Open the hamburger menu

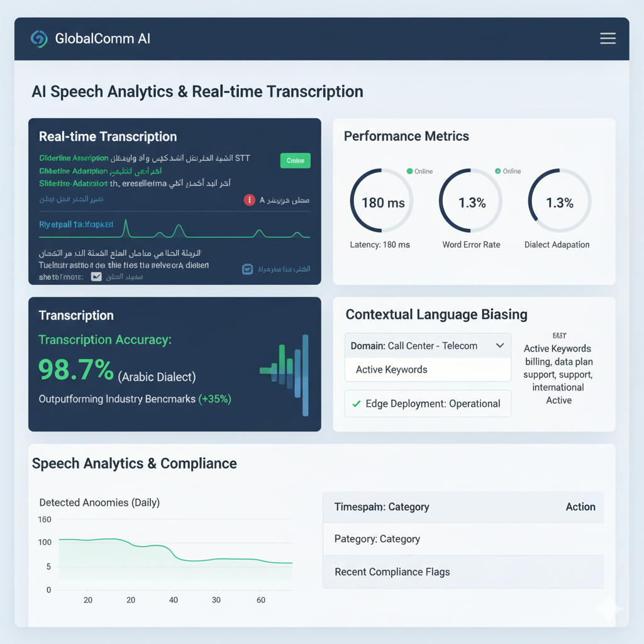click(608, 39)
